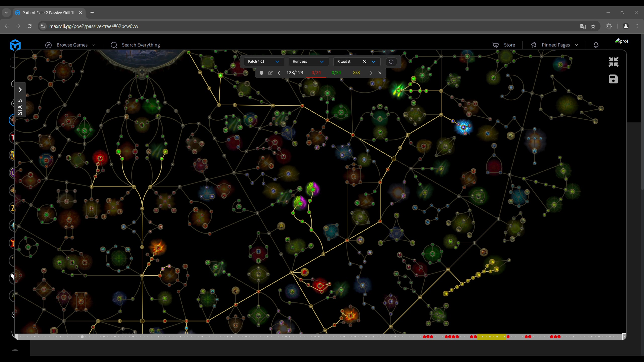Open the Huntress class dropdown
644x362 pixels.
tap(308, 62)
